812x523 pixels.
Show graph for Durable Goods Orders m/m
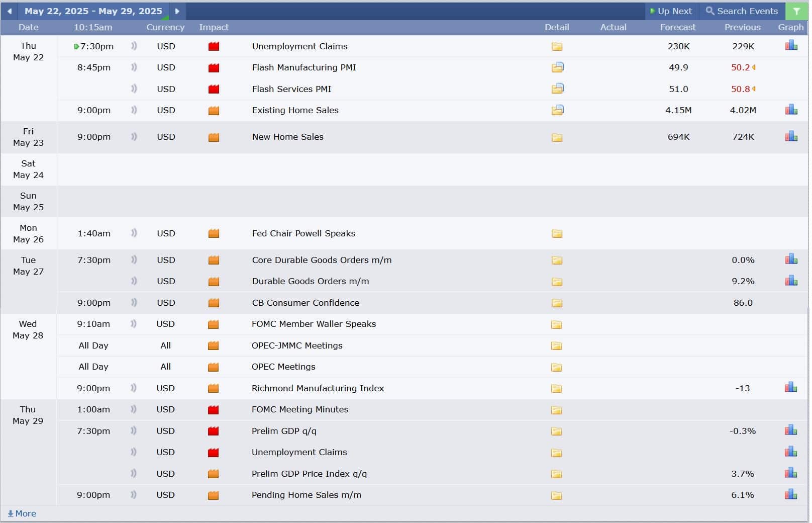pyautogui.click(x=791, y=281)
